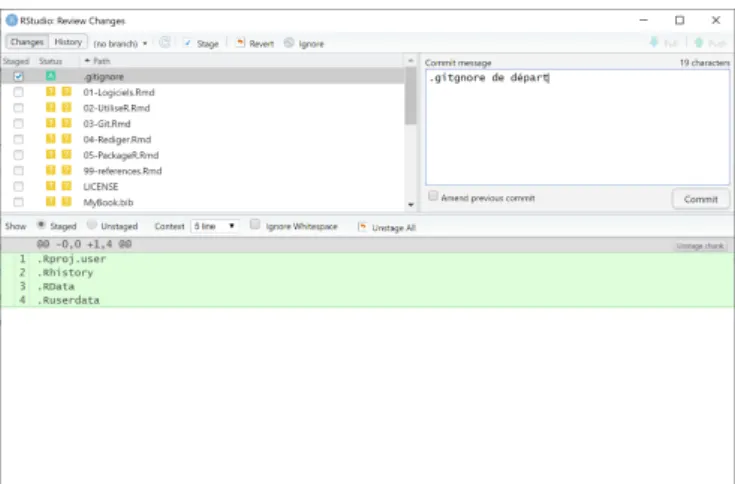Sort file list by Path column header
The height and width of the screenshot is (484, 735).
(x=97, y=61)
